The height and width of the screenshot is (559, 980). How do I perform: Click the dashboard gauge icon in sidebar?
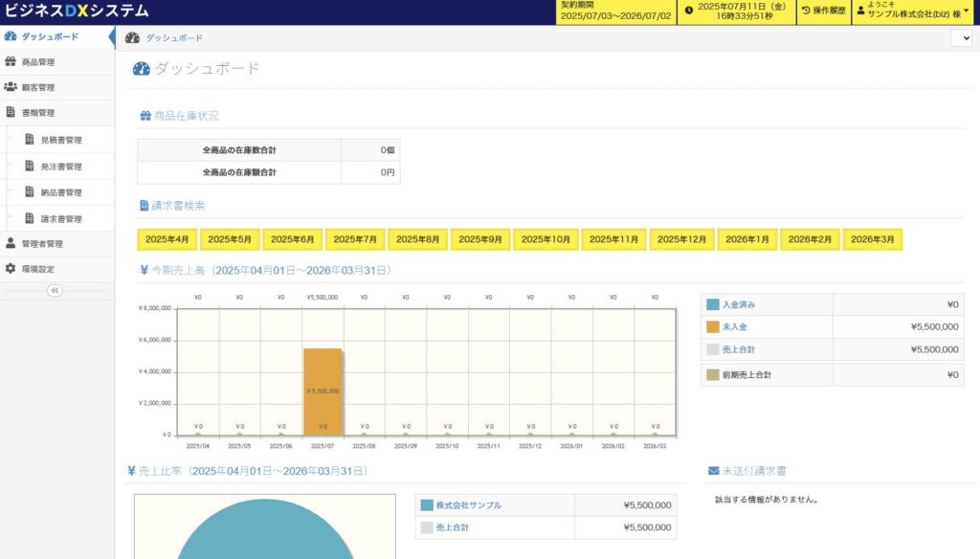pyautogui.click(x=10, y=36)
